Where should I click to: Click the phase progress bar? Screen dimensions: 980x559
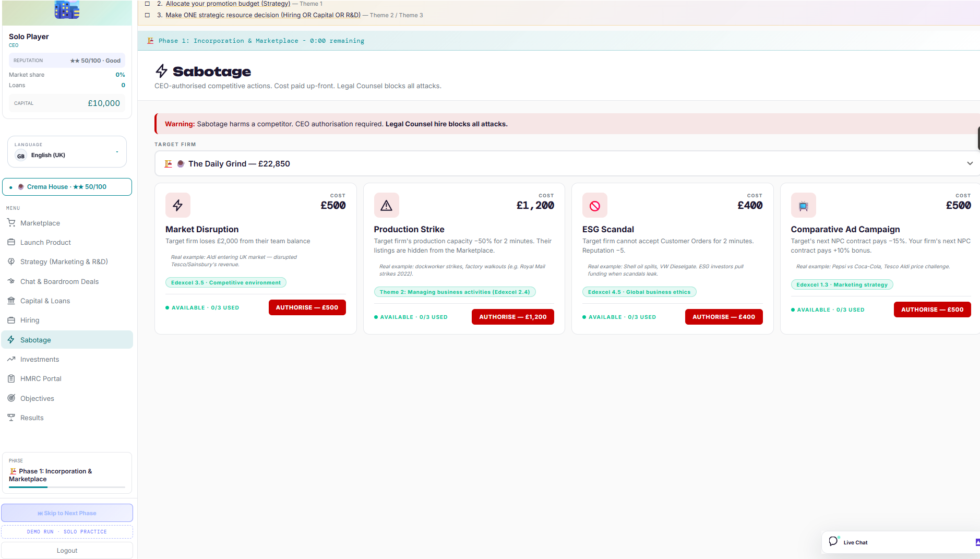[67, 487]
